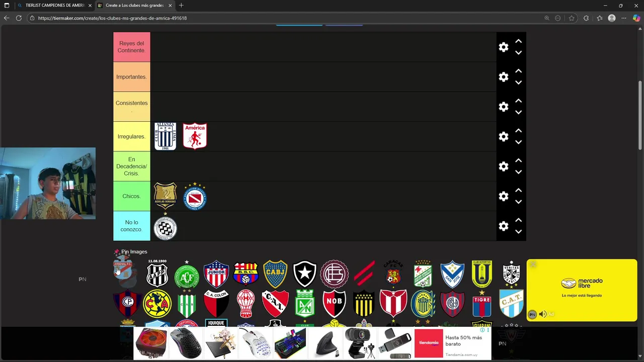Focus the tiermaker.com address bar

coord(287,18)
